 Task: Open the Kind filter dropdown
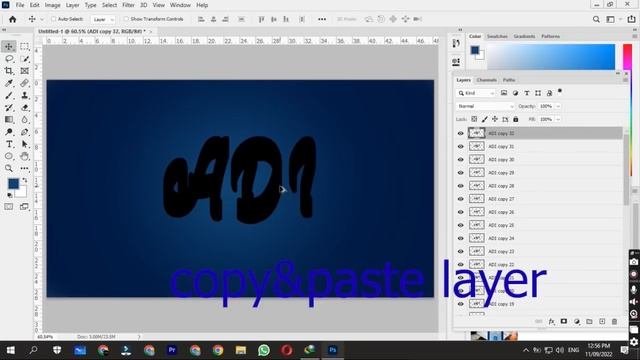(476, 93)
